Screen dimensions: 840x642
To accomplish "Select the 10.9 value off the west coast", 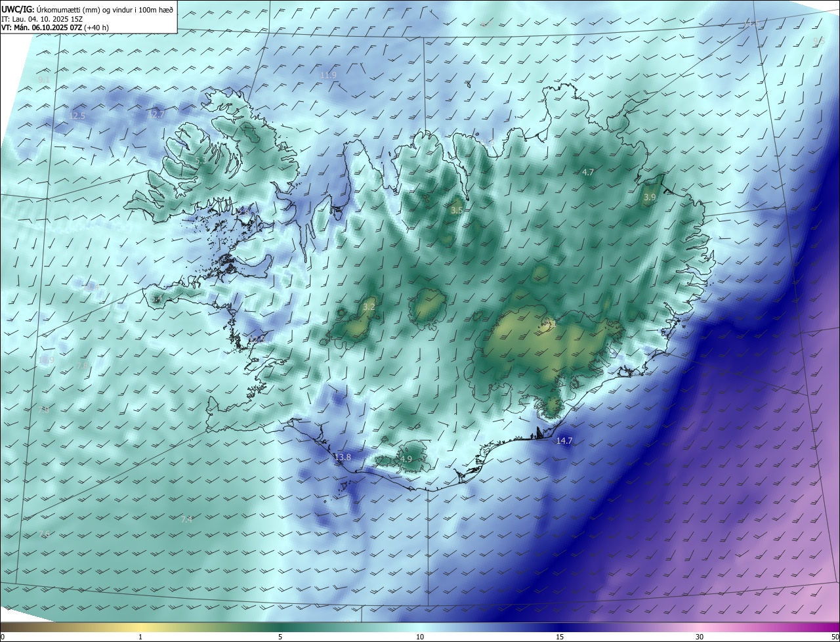I will [46, 360].
